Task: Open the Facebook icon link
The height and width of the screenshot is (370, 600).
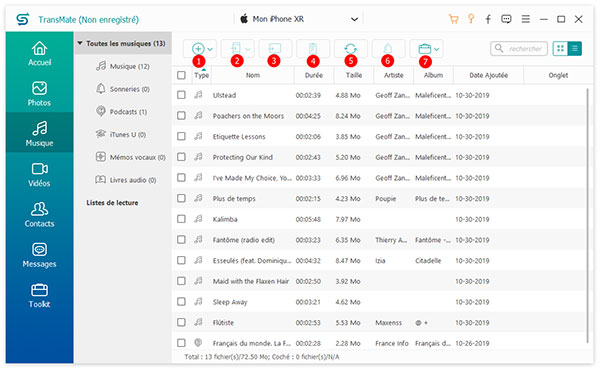Action: [488, 19]
